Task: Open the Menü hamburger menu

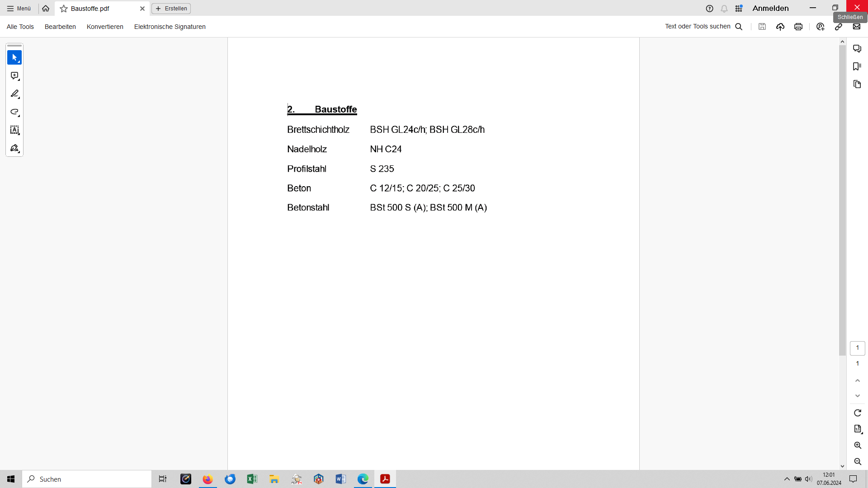Action: 19,9
